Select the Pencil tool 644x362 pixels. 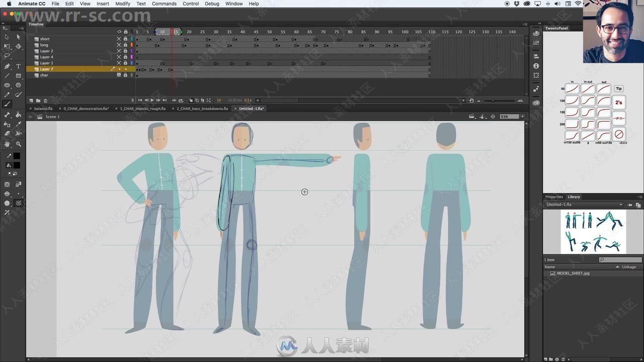7,95
